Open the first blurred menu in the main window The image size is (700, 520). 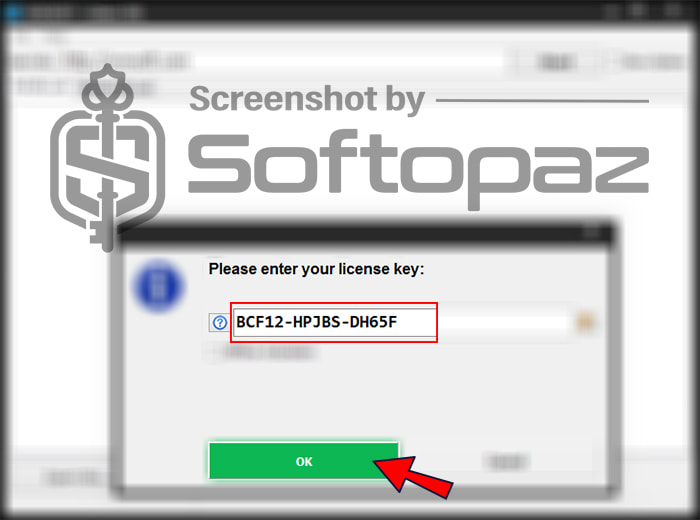(24, 38)
